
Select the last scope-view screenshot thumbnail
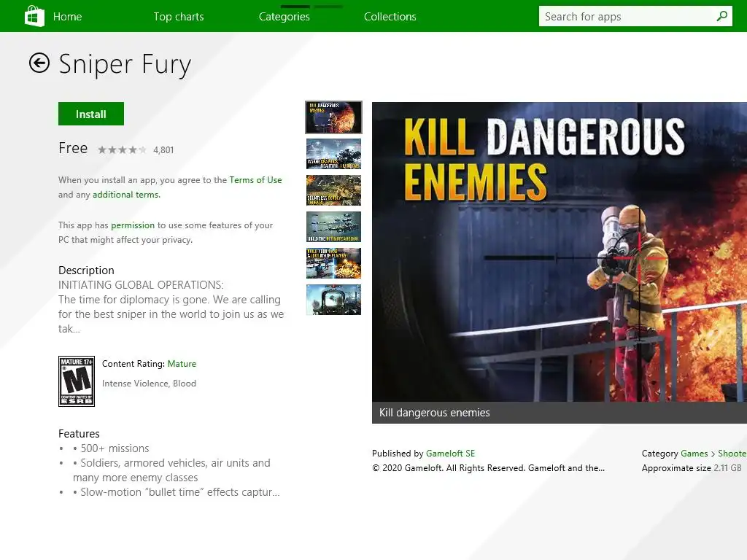point(333,300)
